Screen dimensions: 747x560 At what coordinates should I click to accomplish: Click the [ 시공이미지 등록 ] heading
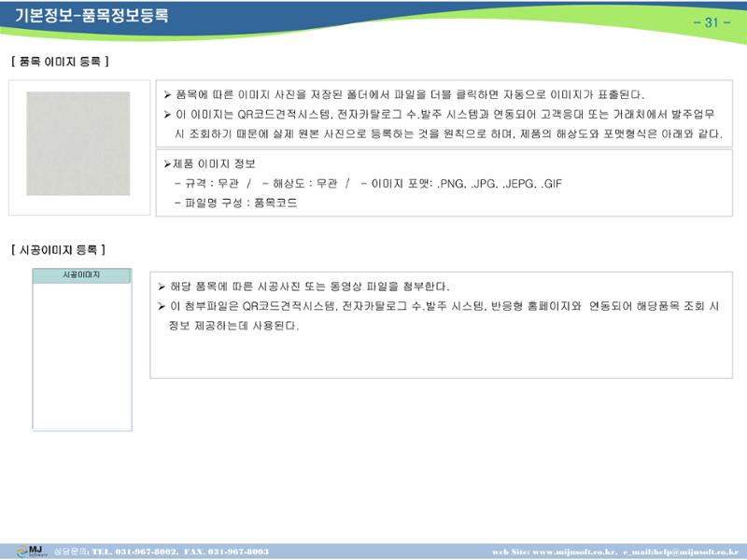[x=58, y=249]
